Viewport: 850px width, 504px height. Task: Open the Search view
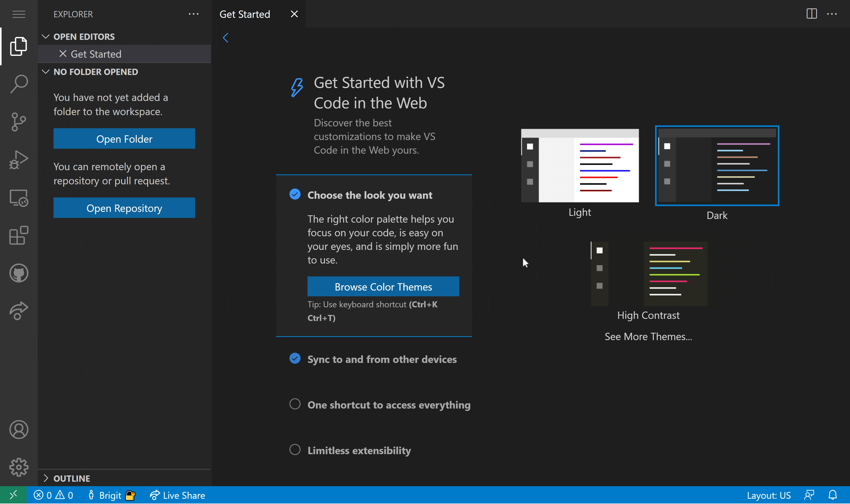click(x=19, y=84)
